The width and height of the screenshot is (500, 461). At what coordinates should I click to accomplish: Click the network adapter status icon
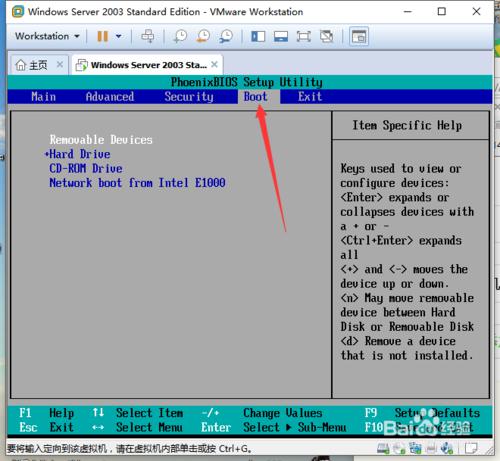click(x=415, y=448)
